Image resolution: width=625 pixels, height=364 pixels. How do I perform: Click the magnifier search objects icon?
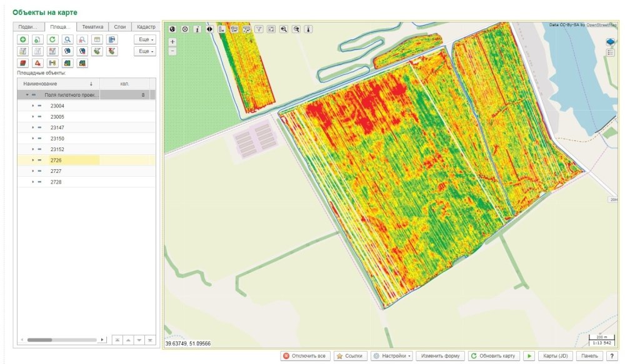point(67,39)
